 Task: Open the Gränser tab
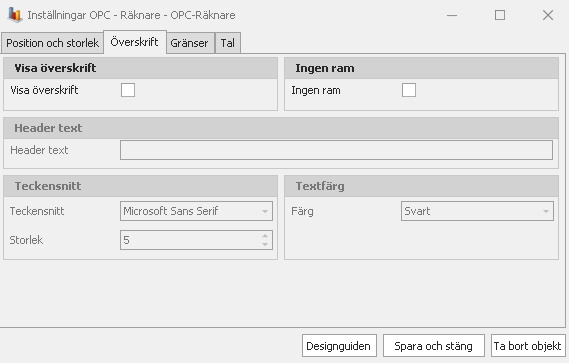(189, 43)
